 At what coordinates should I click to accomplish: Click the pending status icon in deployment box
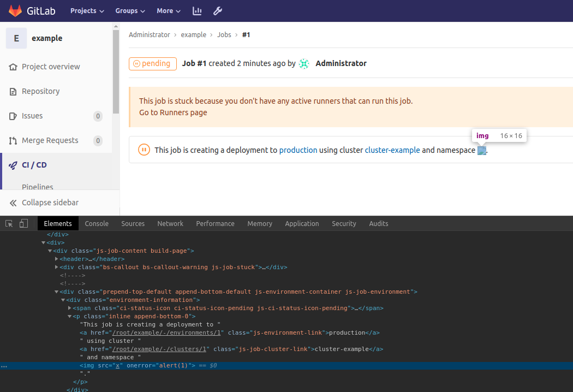pyautogui.click(x=144, y=150)
